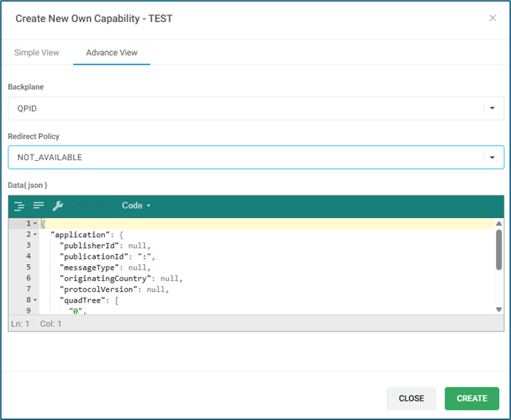Close dialog with the X icon
Viewport: 511px width, 420px height.
point(492,19)
